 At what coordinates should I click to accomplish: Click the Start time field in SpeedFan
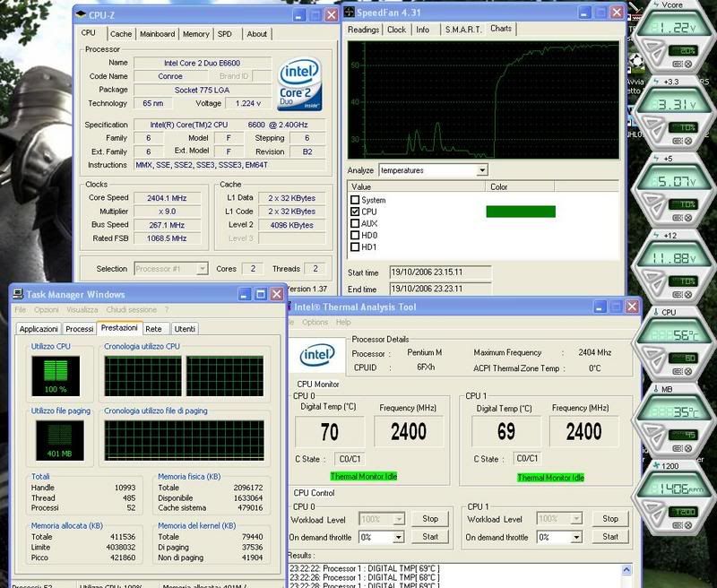pos(427,272)
